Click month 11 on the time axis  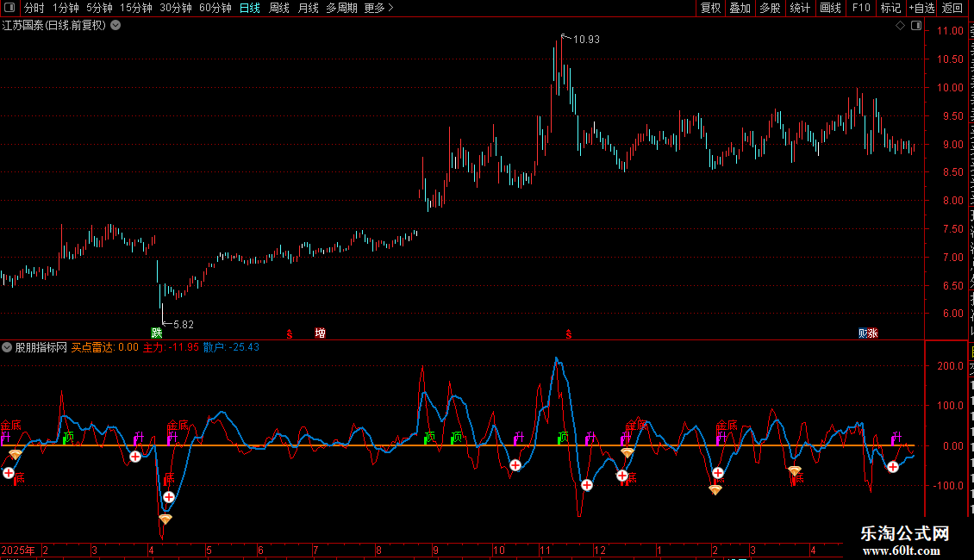click(546, 550)
